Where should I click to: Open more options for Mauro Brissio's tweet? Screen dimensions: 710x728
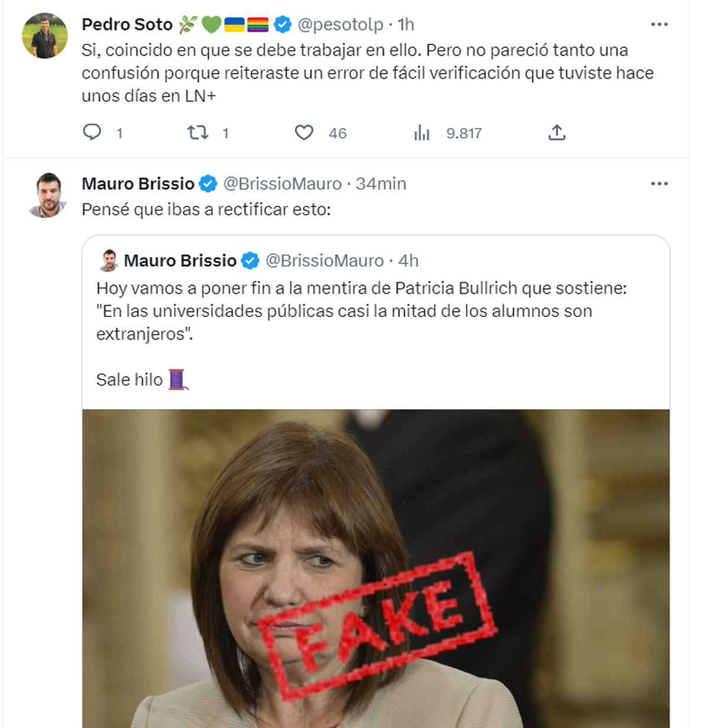659,184
